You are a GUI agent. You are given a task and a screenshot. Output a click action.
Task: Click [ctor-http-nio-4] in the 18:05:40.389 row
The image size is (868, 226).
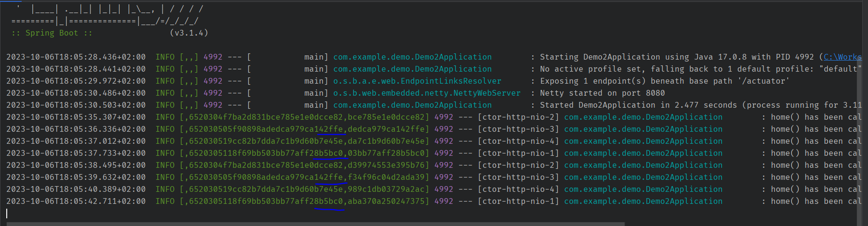(518, 189)
